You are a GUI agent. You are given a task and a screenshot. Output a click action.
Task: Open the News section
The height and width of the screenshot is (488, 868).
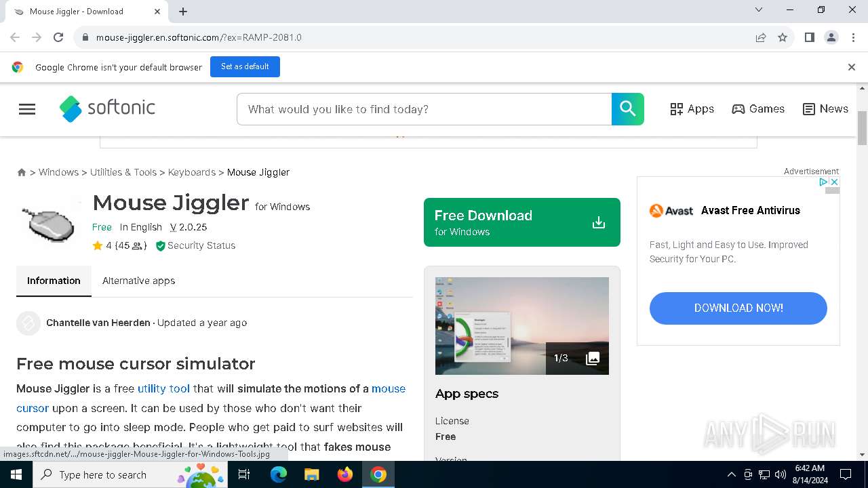(825, 109)
